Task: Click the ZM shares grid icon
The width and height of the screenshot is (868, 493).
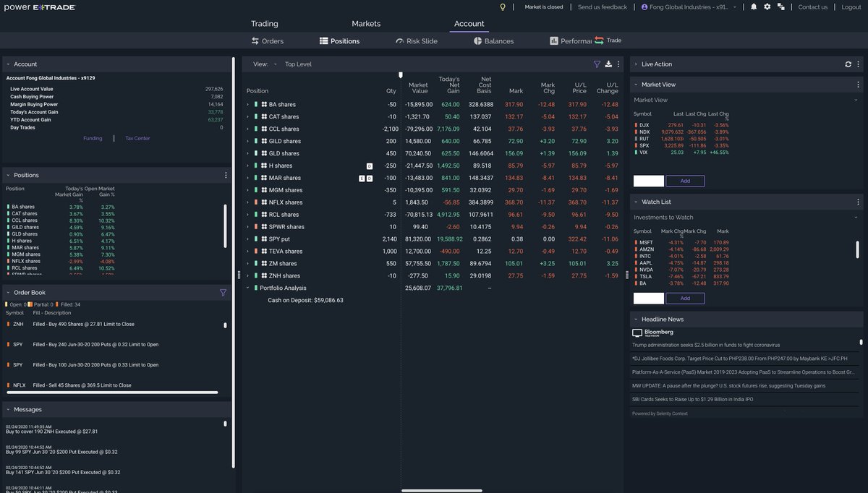Action: (264, 263)
